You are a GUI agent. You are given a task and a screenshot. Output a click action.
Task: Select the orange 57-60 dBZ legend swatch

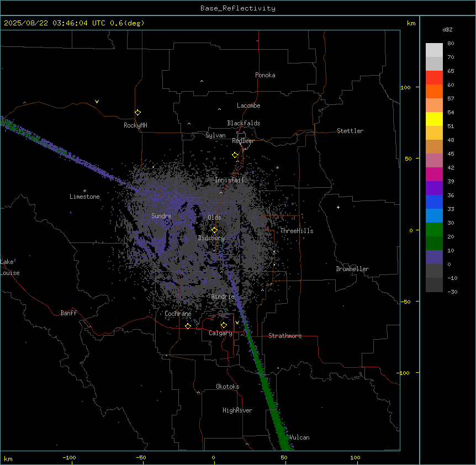click(x=434, y=91)
